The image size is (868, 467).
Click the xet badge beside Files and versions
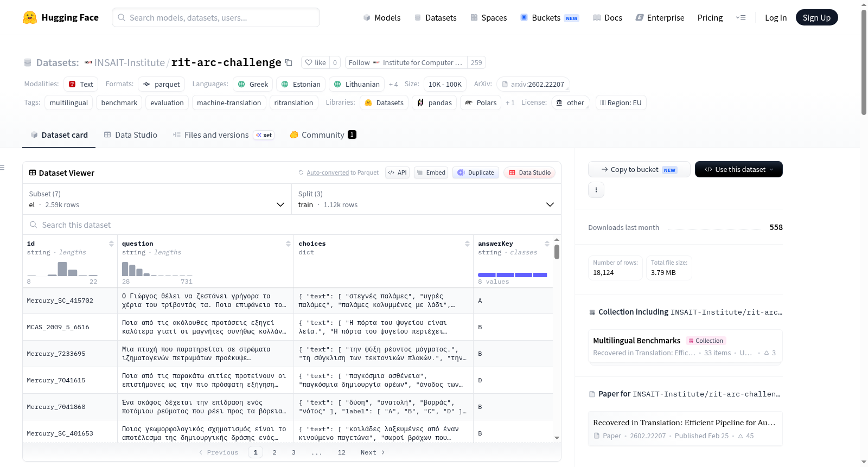point(264,135)
